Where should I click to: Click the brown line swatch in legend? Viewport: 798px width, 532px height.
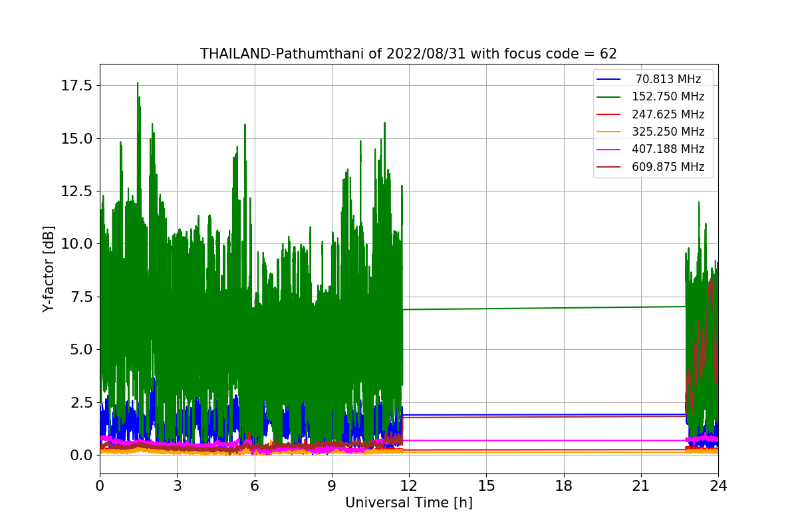pyautogui.click(x=608, y=167)
